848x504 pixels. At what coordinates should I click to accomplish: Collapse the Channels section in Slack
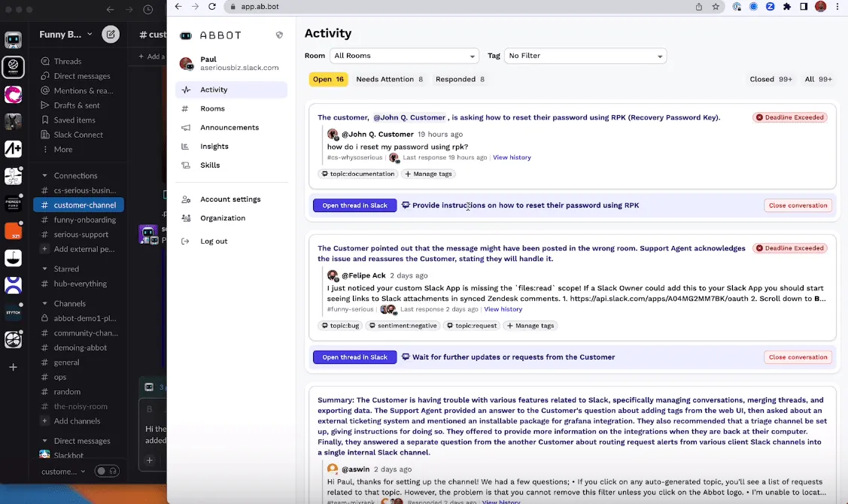click(45, 303)
